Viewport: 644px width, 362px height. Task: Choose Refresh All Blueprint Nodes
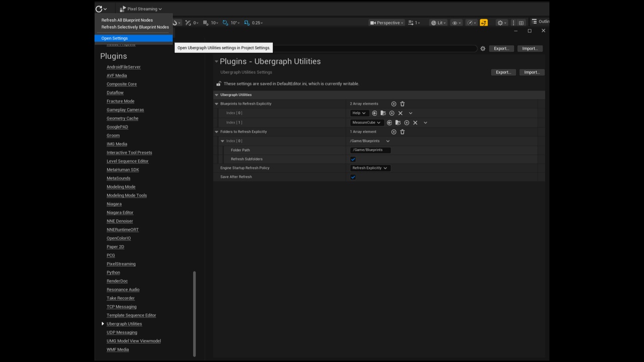tap(127, 20)
